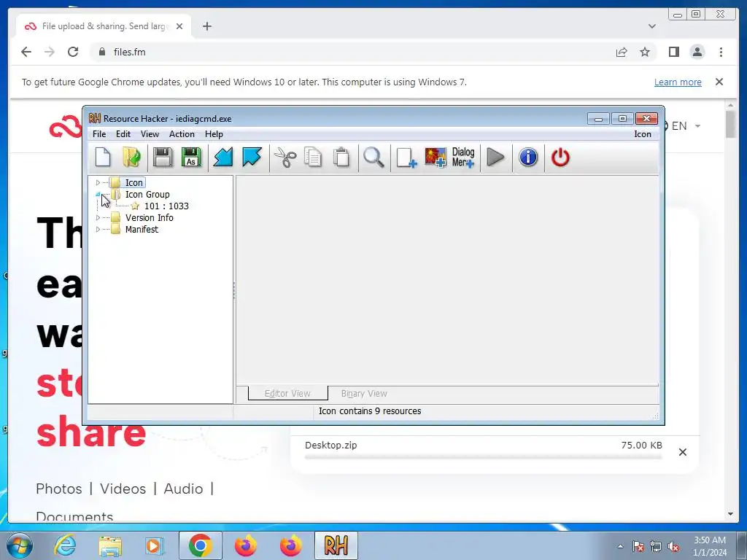Expand the Icon folder node

click(x=98, y=182)
